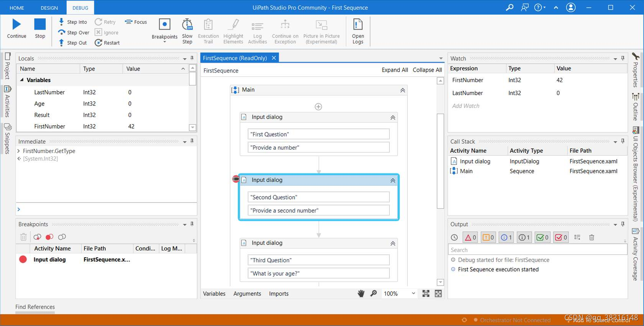The height and width of the screenshot is (326, 644).
Task: Open the search icon in title bar
Action: (x=509, y=7)
